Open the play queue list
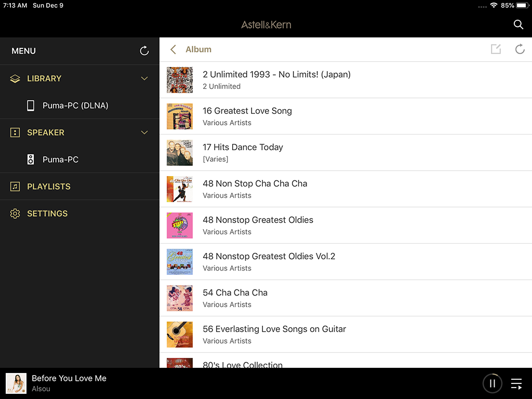Image resolution: width=532 pixels, height=399 pixels. (x=516, y=384)
